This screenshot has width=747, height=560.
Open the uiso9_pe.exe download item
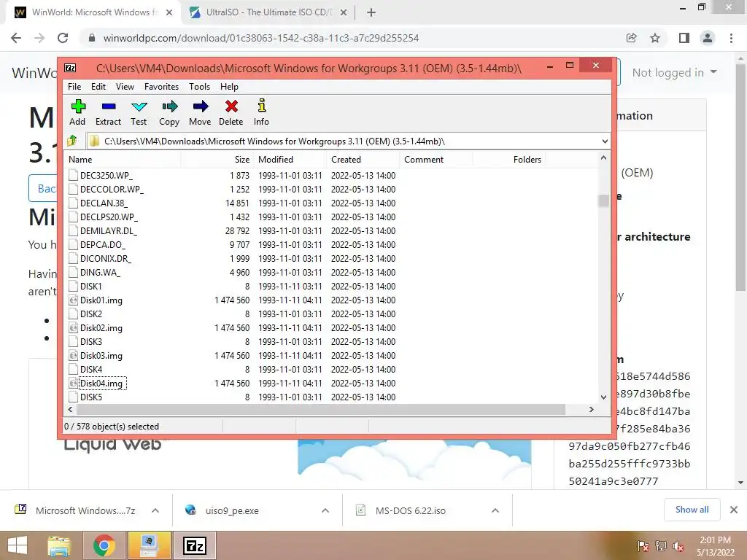click(x=232, y=510)
